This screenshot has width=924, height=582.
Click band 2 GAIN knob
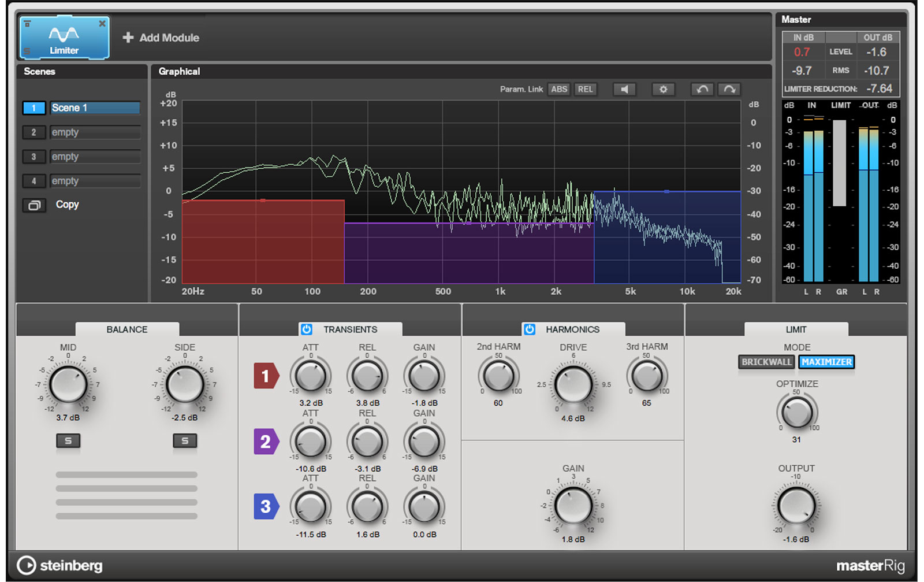point(424,442)
